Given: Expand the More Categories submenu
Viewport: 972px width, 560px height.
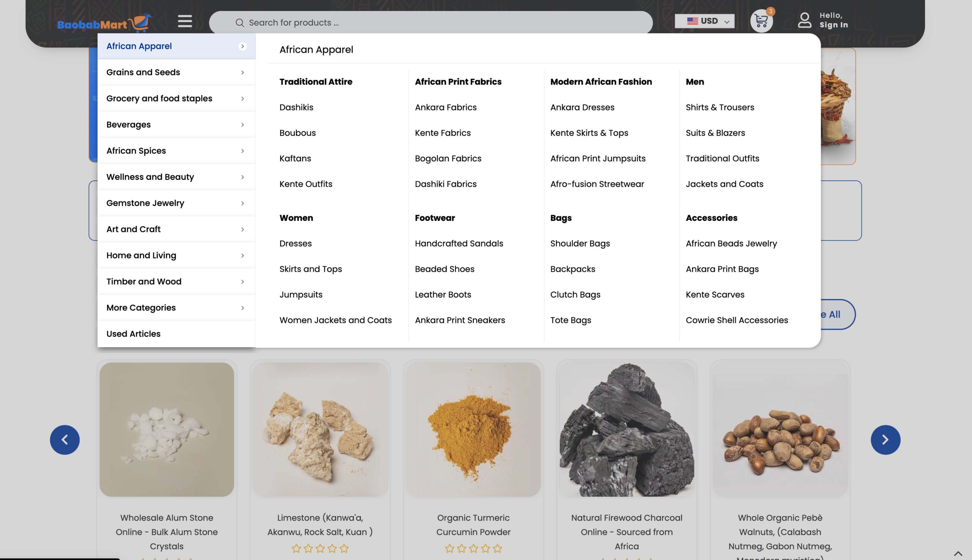Looking at the screenshot, I should pos(141,307).
